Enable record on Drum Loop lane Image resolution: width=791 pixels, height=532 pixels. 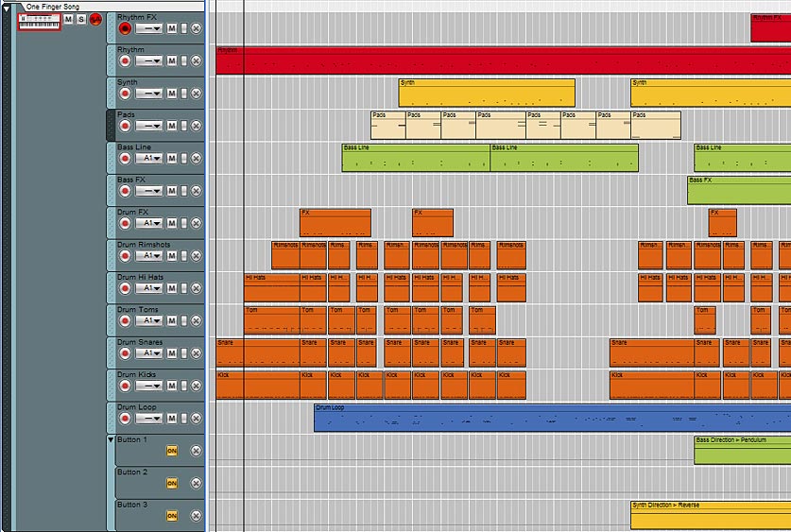(x=125, y=418)
